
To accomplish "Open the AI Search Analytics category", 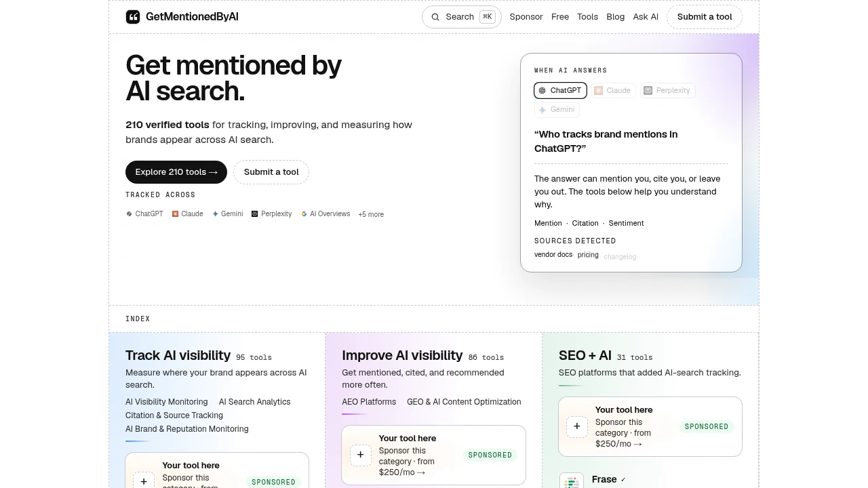I will point(254,402).
